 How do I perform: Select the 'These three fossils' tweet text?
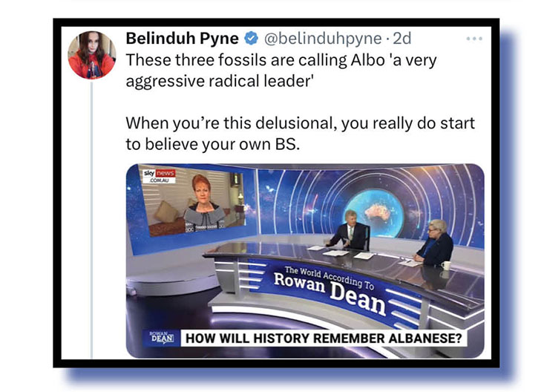click(x=281, y=71)
